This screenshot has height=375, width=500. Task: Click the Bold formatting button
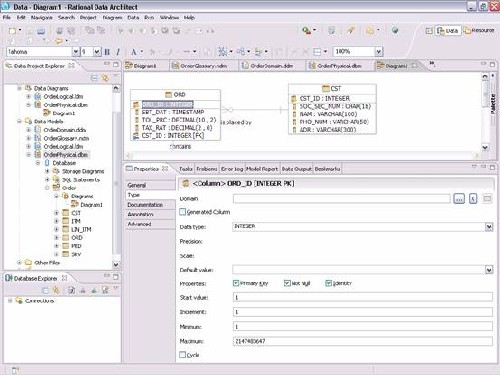pos(107,52)
